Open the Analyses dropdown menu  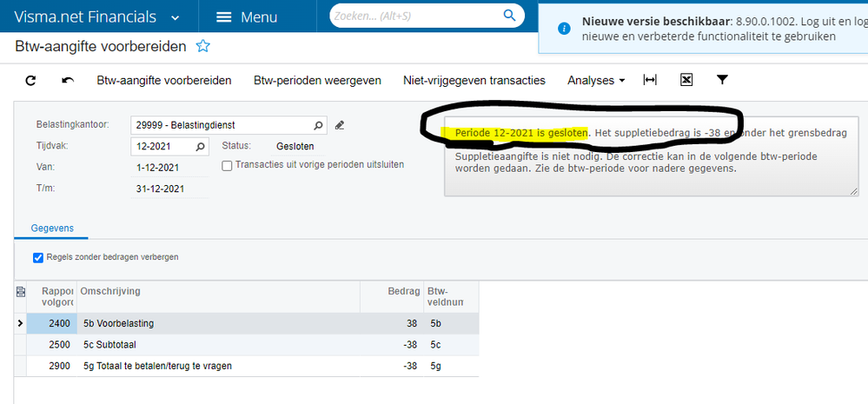coord(596,80)
